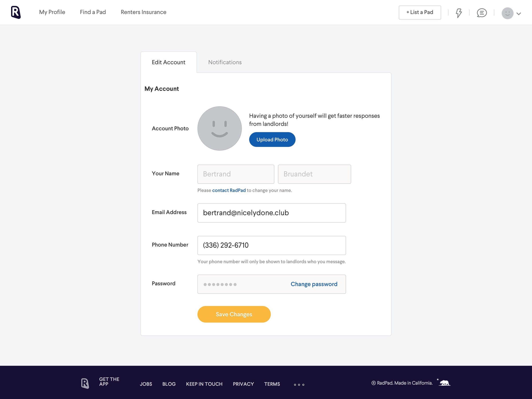Click the large account photo placeholder
This screenshot has height=399, width=532.
[219, 128]
